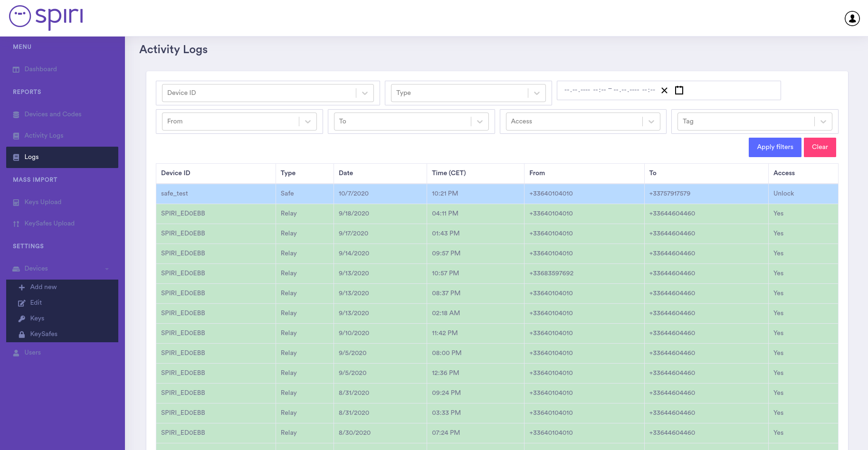Open the Users settings page

pyautogui.click(x=32, y=353)
